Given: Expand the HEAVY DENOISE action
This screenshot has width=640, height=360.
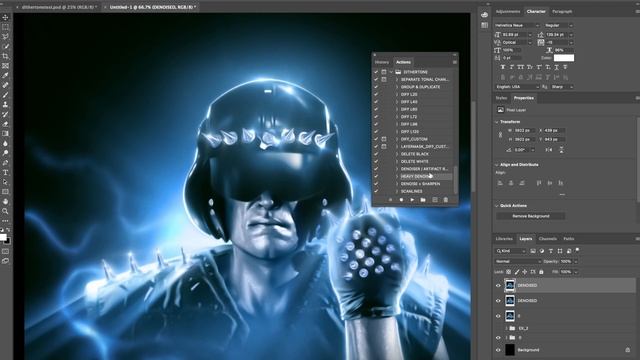Looking at the screenshot, I should [x=397, y=176].
